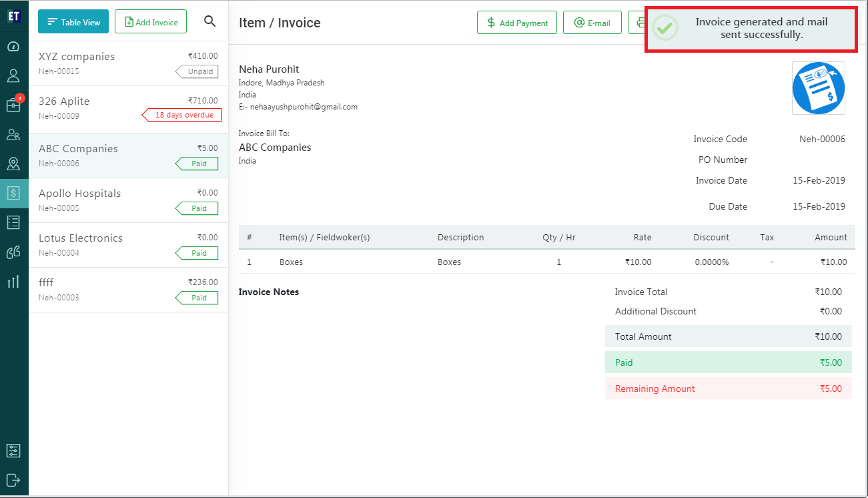Click Paid tag on Neh-00006

click(197, 164)
